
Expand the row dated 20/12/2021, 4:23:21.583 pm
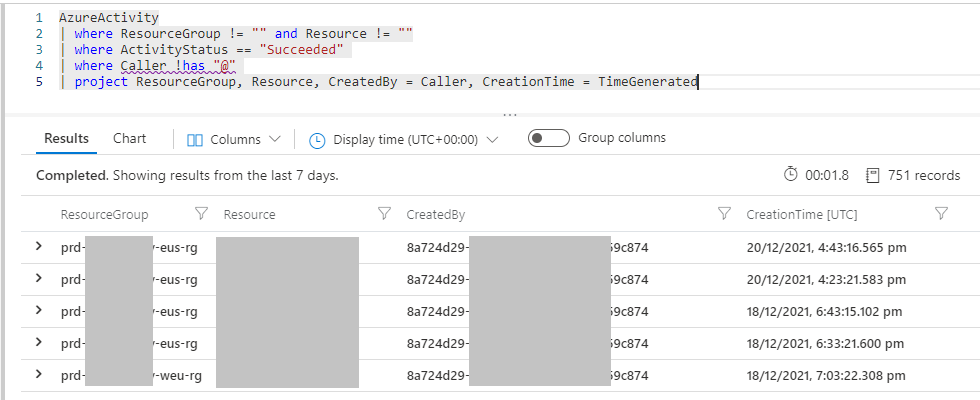pyautogui.click(x=39, y=278)
